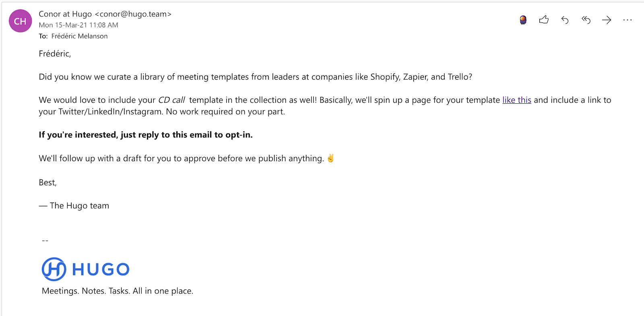This screenshot has height=316, width=644.
Task: Click the victory hand emoji
Action: (x=330, y=158)
